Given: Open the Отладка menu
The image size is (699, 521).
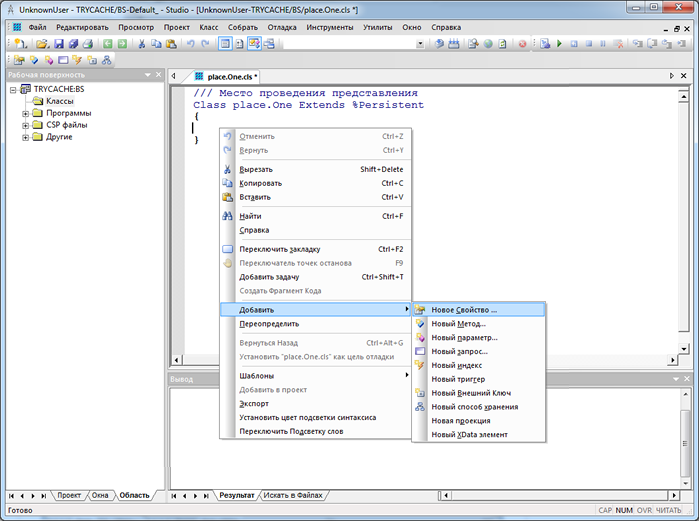Looking at the screenshot, I should [x=282, y=27].
